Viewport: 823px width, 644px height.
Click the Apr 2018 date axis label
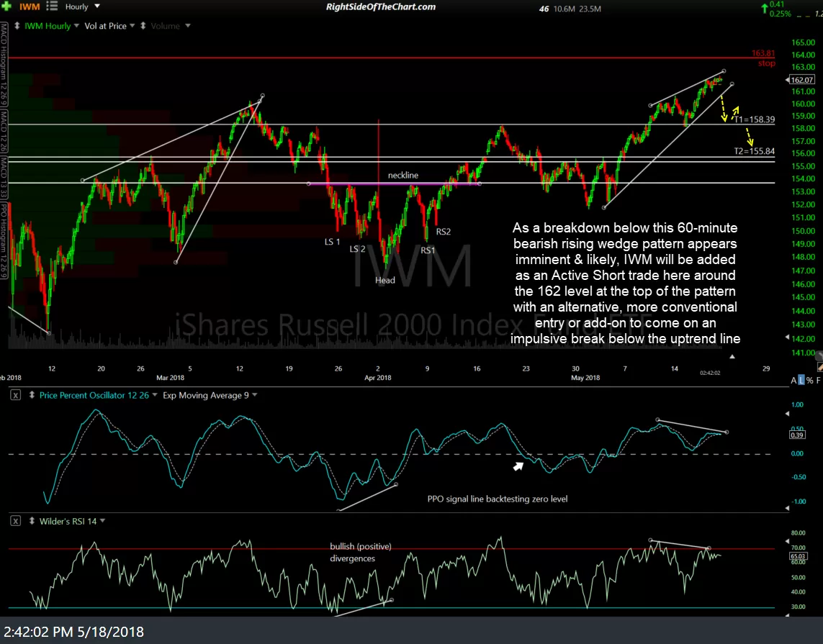click(x=378, y=378)
